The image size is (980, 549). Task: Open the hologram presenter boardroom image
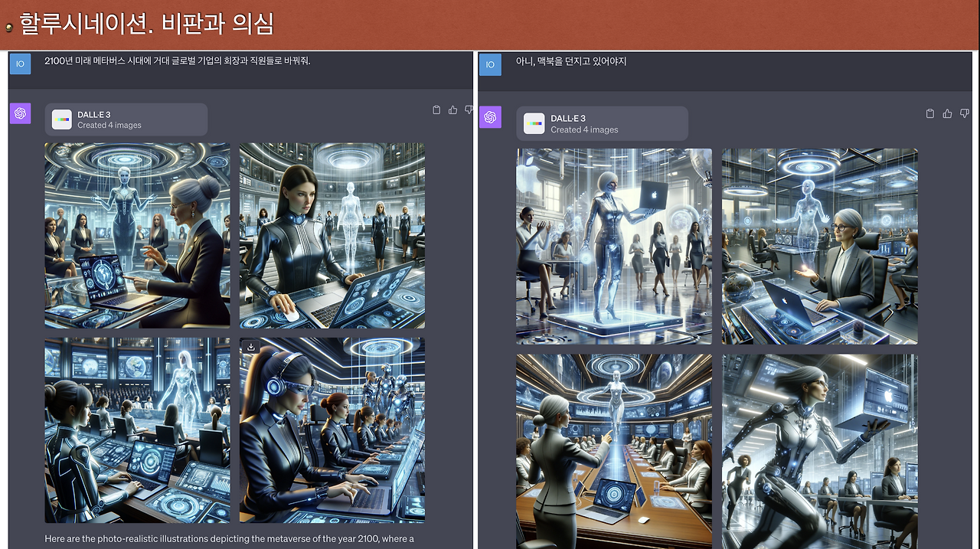coord(612,452)
